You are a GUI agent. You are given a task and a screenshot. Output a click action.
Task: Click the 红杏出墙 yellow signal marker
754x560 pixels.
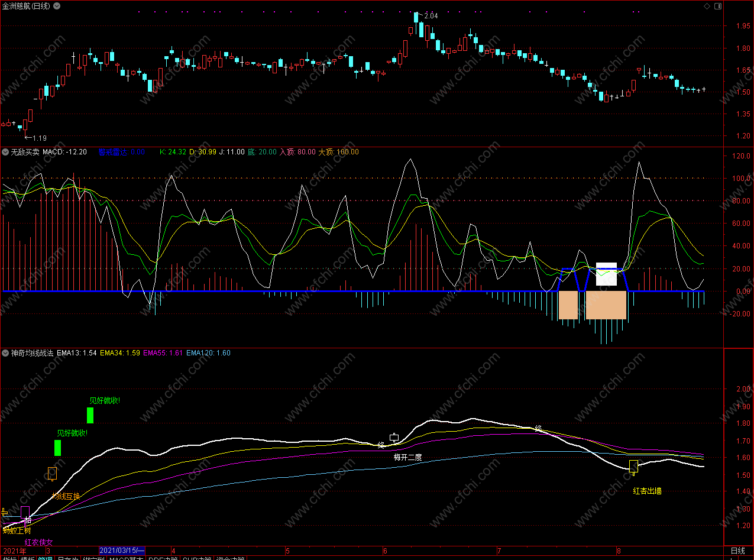click(x=633, y=467)
